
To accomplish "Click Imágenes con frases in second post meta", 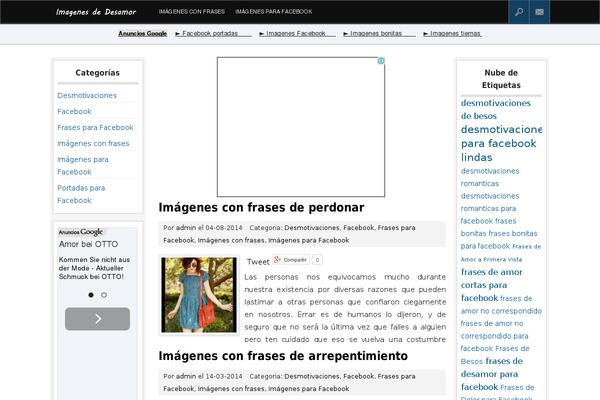I will click(x=231, y=389).
